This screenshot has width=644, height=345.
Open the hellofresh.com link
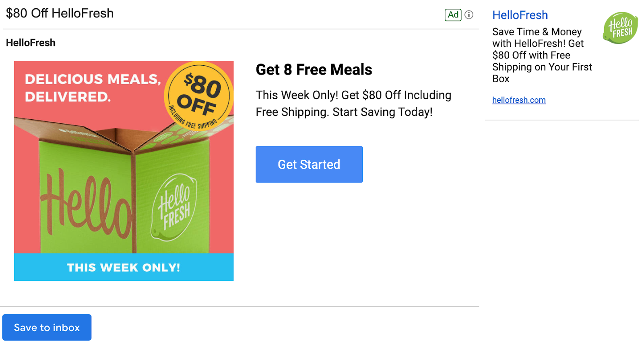(x=519, y=100)
